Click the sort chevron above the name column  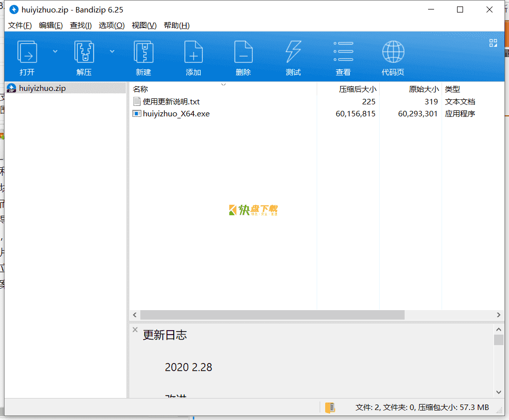click(x=223, y=85)
